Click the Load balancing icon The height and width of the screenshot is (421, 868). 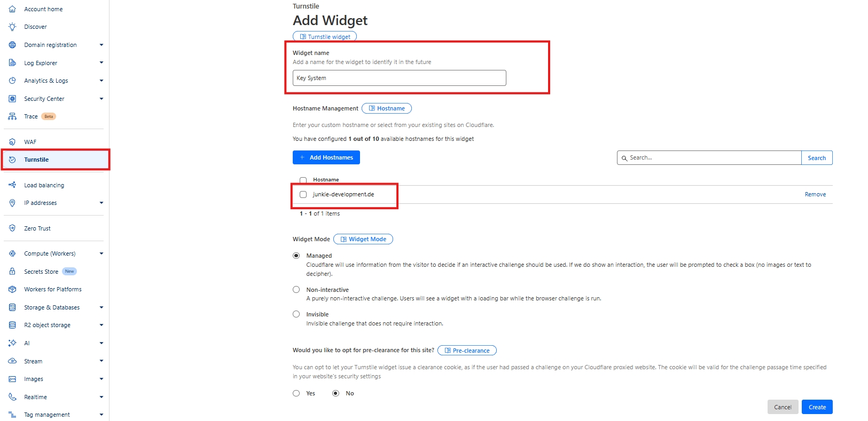12,185
